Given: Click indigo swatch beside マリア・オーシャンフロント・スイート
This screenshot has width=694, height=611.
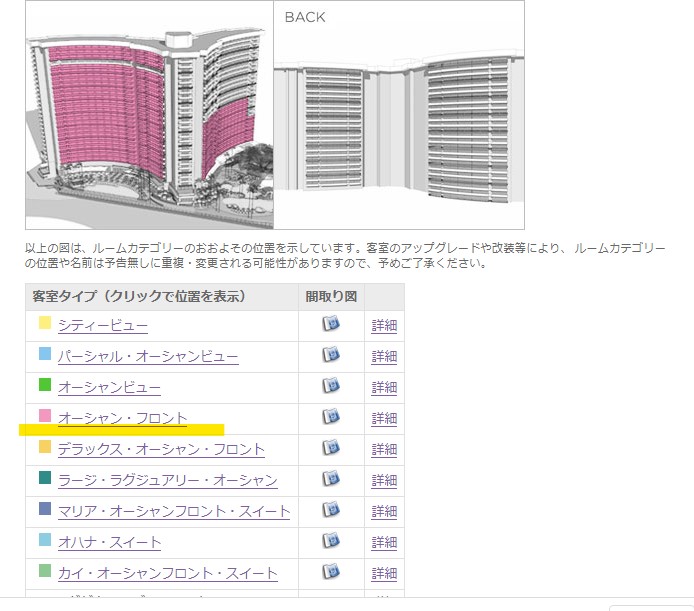Looking at the screenshot, I should click(45, 509).
